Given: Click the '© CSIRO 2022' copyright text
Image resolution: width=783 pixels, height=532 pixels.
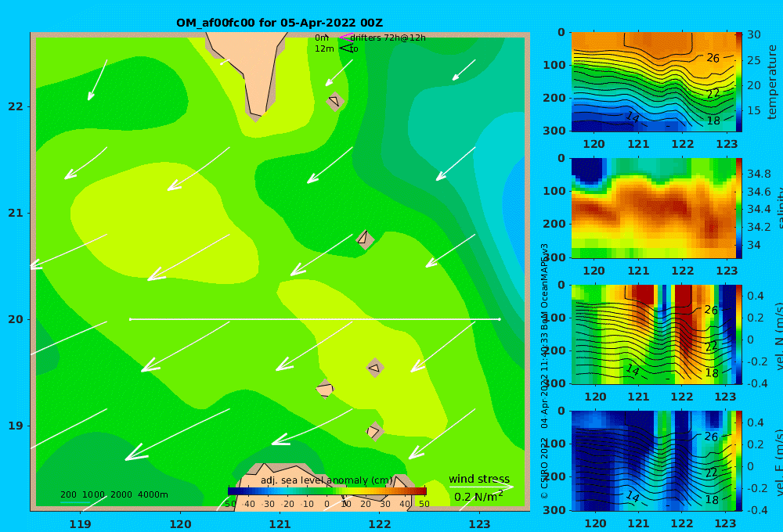Looking at the screenshot, I should coord(545,468).
